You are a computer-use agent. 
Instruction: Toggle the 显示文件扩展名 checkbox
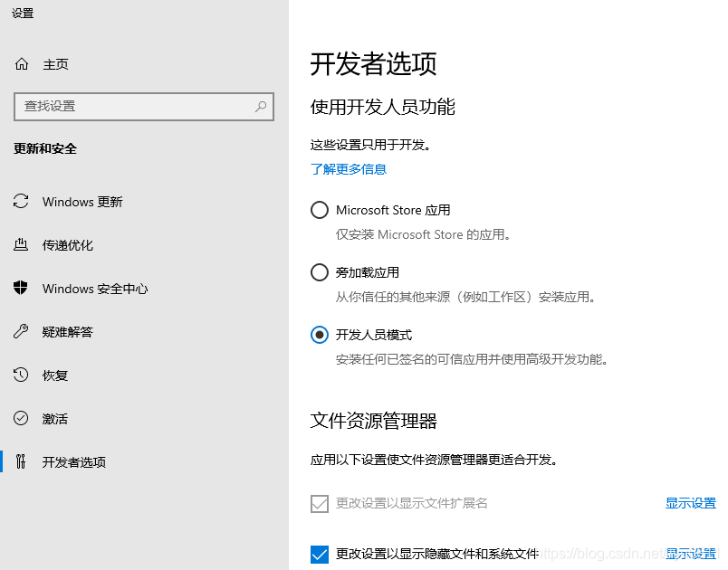click(x=320, y=503)
